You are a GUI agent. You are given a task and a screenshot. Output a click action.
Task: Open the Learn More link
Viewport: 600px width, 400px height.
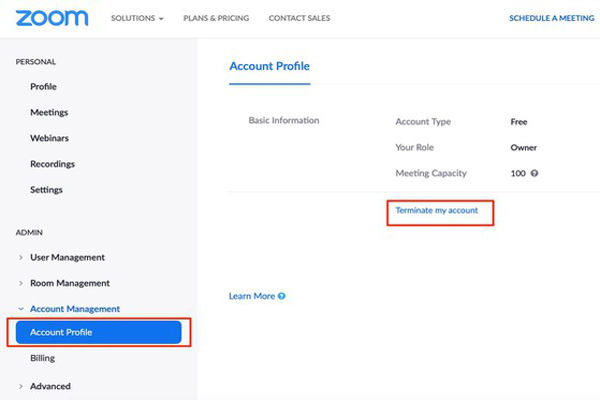[252, 296]
